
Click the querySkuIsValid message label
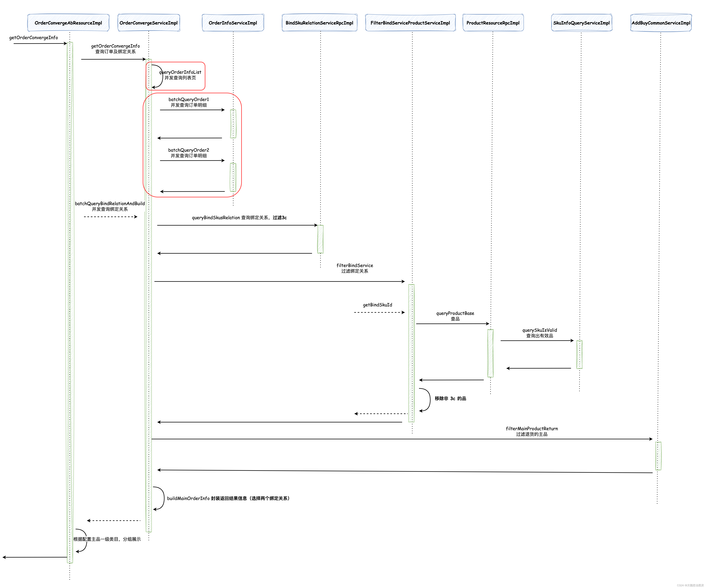pos(540,330)
